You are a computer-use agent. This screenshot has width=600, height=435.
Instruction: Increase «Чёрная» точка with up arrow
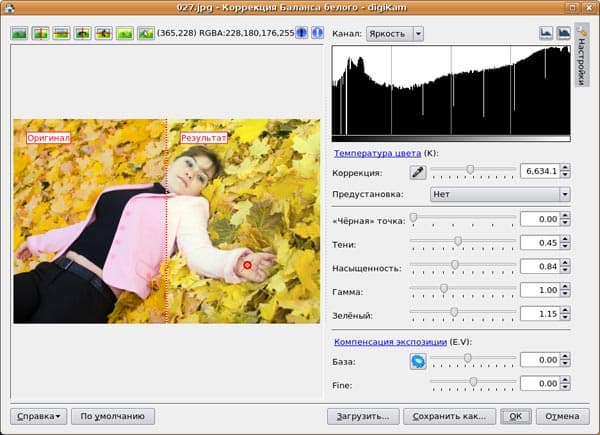click(x=565, y=215)
